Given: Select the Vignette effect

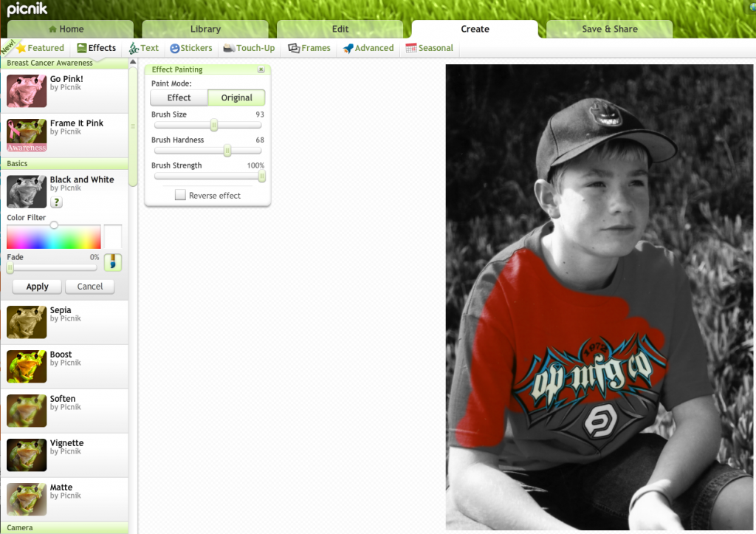Looking at the screenshot, I should click(x=64, y=455).
